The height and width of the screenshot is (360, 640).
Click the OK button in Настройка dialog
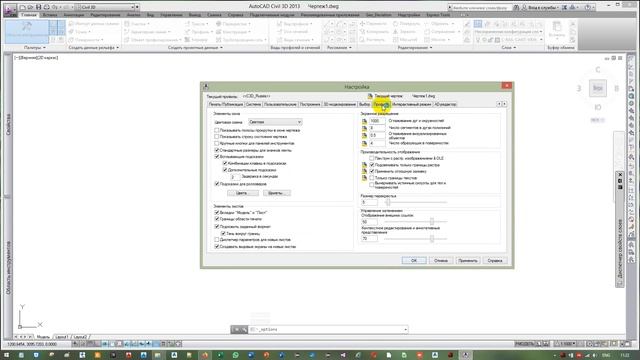(414, 260)
